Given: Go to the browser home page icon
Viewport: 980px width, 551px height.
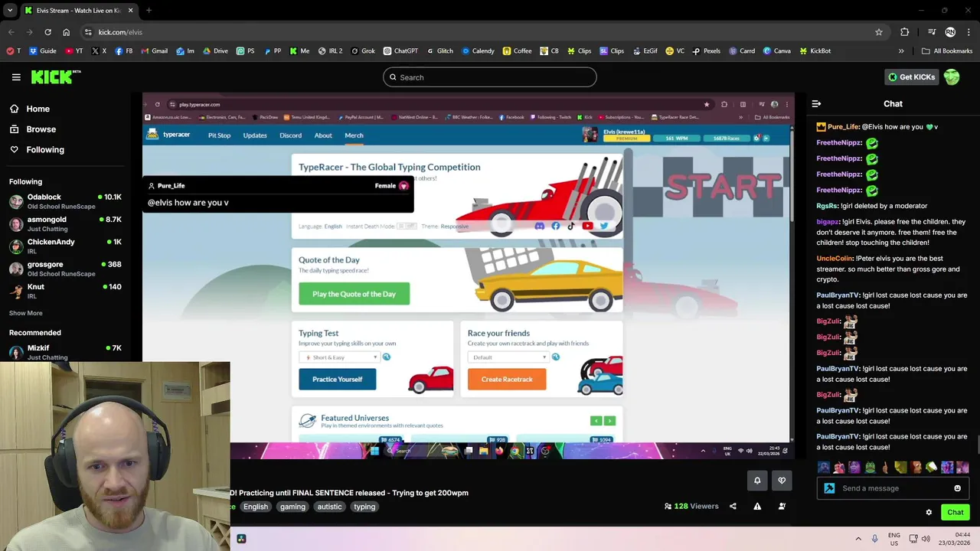Looking at the screenshot, I should coord(66,32).
